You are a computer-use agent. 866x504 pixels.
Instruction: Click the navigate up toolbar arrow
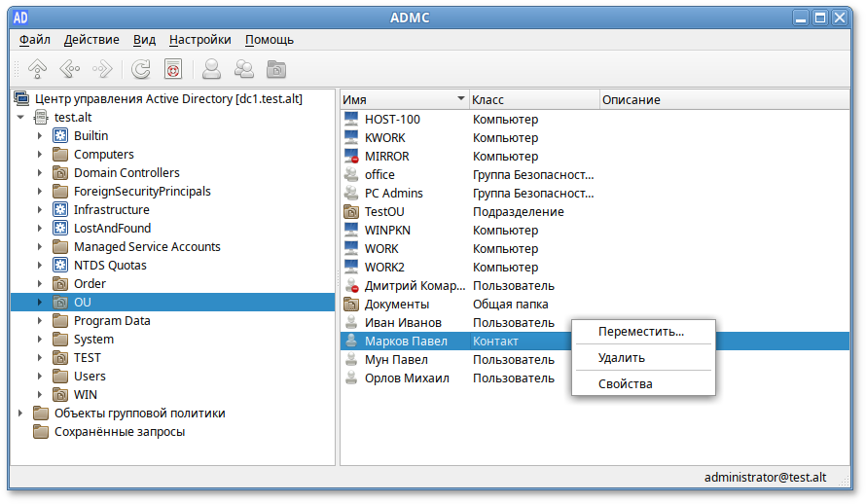pyautogui.click(x=37, y=69)
